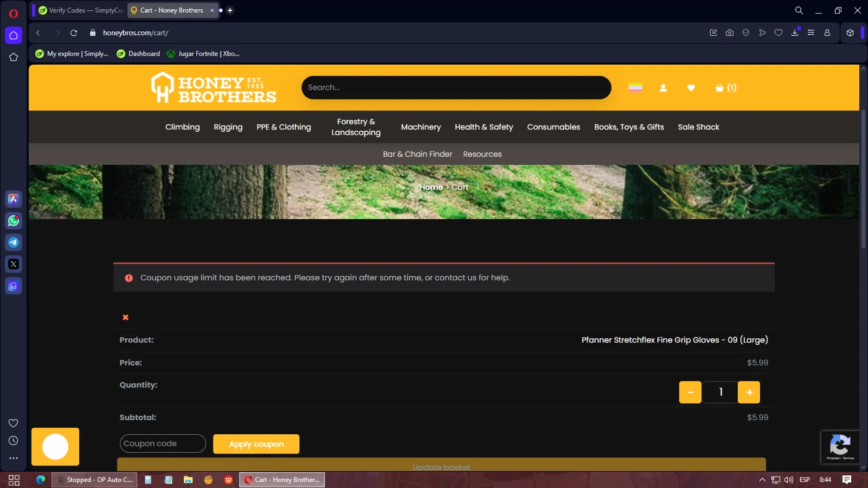868x488 pixels.
Task: Open the browser profile account icon
Action: point(827,33)
